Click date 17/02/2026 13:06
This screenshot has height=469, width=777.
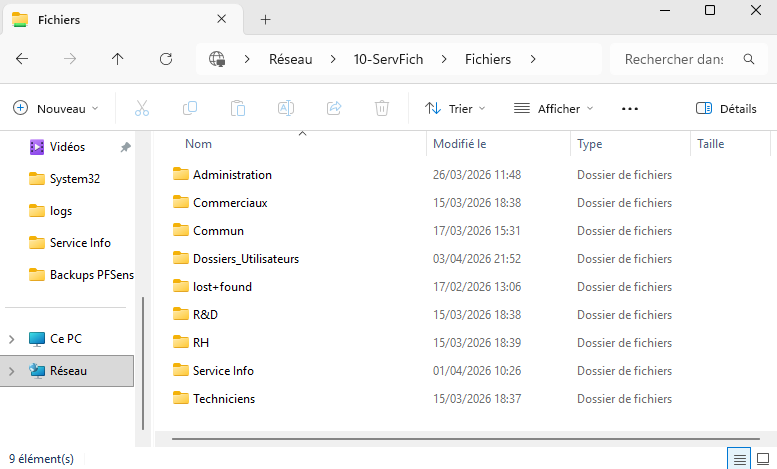click(x=477, y=287)
